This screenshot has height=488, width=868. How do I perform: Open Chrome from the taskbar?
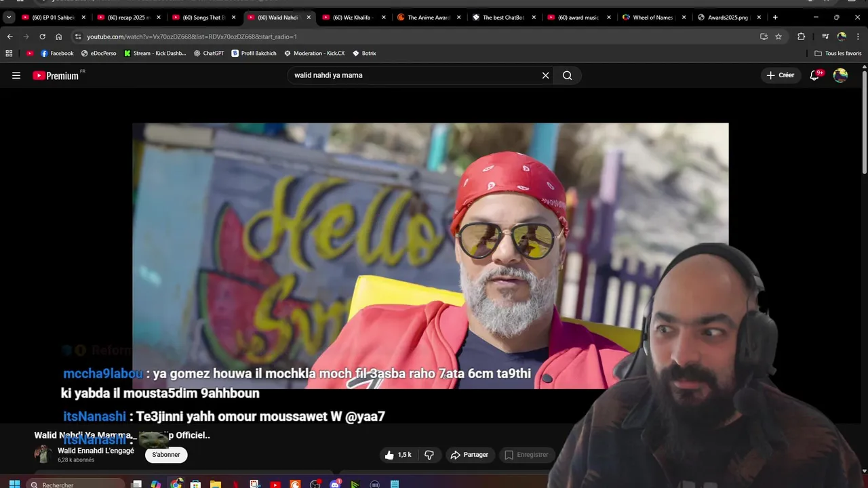click(176, 484)
